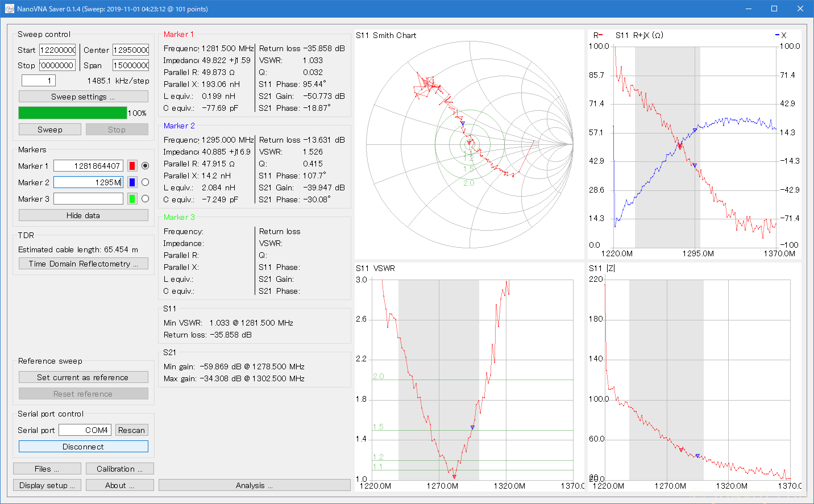Select the Marker 2 radio button
Viewport: 814px width, 504px height.
click(145, 182)
